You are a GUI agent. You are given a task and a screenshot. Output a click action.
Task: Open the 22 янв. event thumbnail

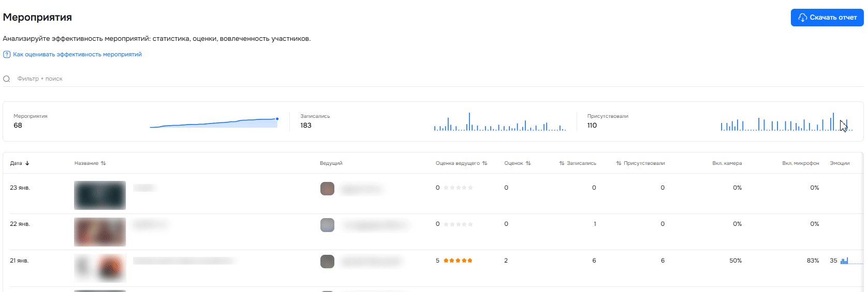point(100,232)
